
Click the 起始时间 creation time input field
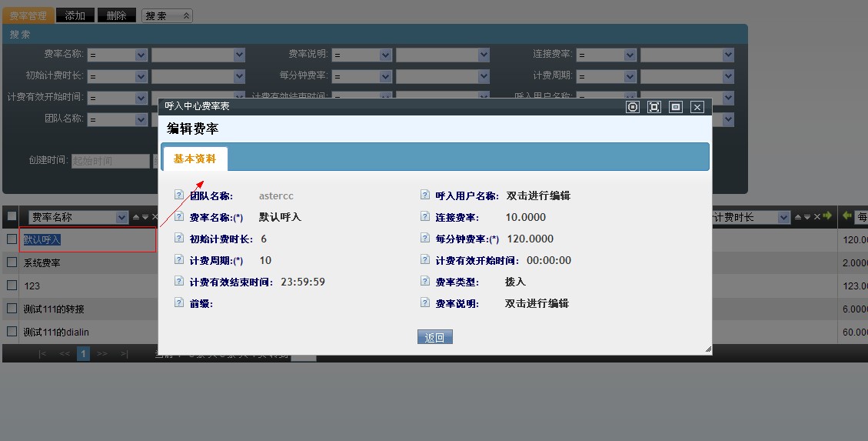tap(110, 161)
